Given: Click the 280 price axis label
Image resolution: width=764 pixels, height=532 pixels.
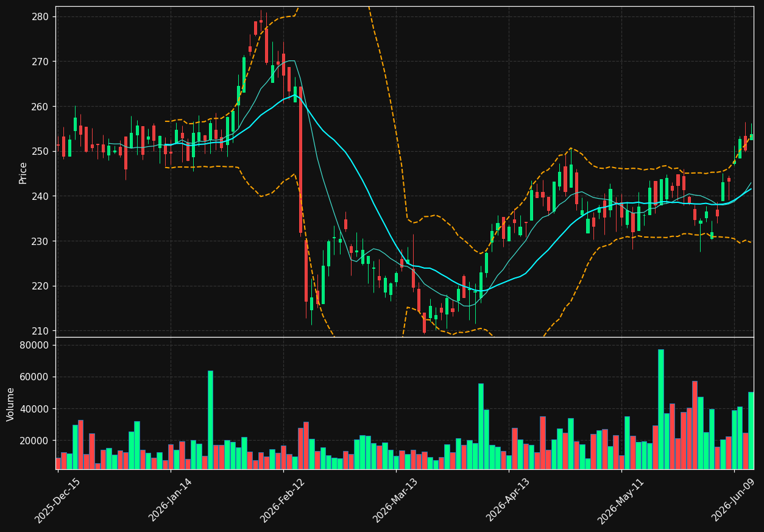Looking at the screenshot, I should tap(40, 16).
